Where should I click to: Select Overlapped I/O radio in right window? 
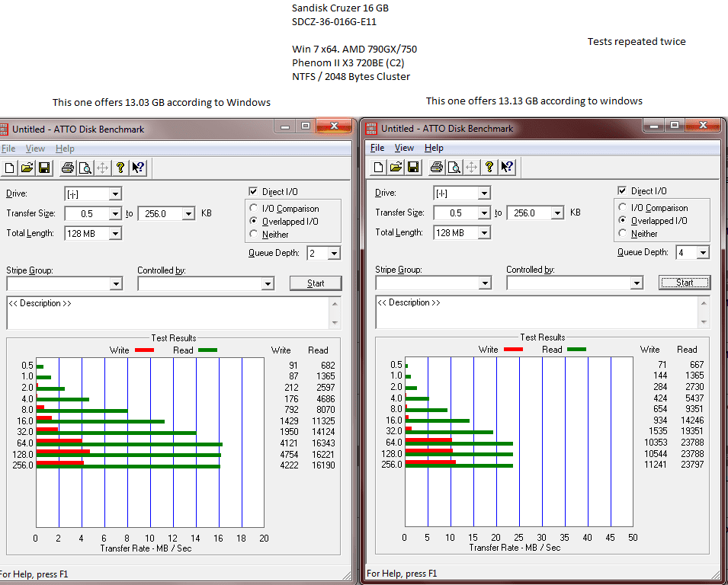tap(623, 220)
